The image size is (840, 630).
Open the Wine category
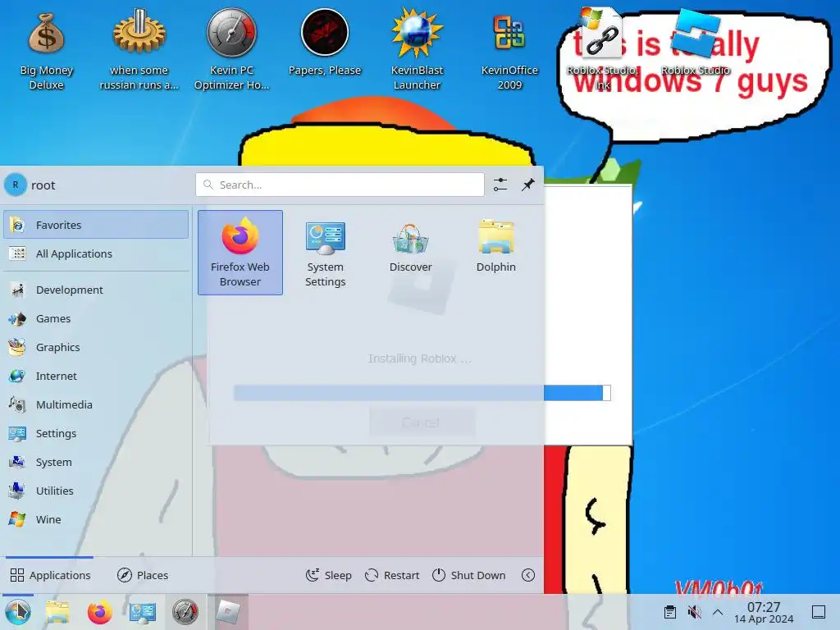click(x=96, y=519)
